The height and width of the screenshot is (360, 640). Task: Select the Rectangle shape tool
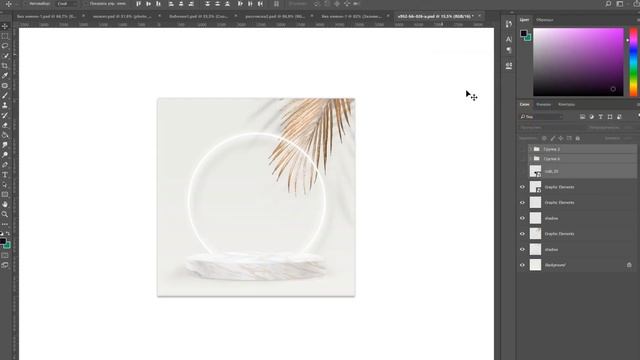click(x=5, y=194)
